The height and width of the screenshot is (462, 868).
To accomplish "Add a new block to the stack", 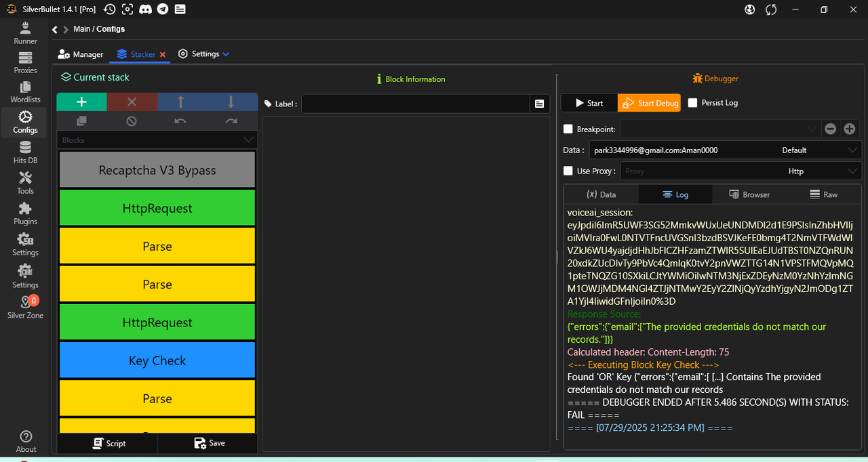I will pos(81,102).
